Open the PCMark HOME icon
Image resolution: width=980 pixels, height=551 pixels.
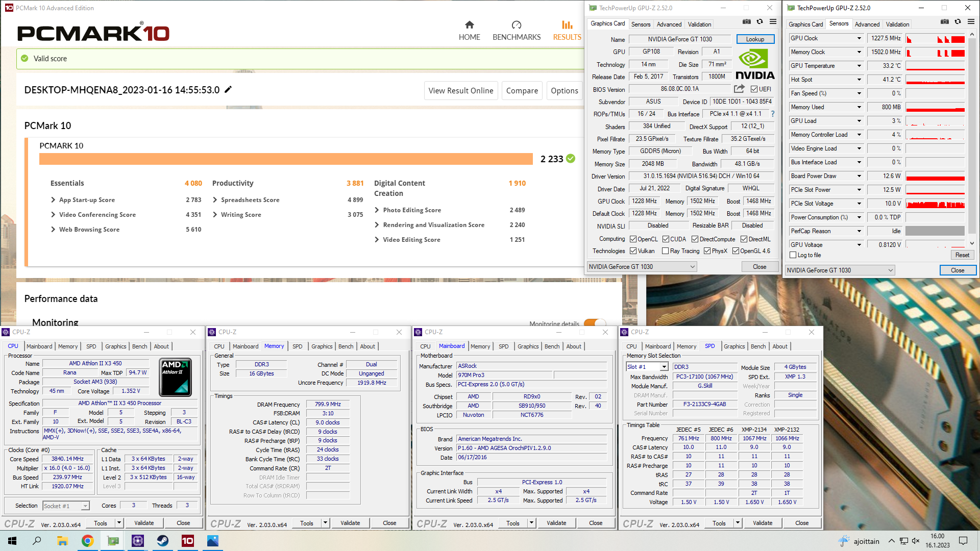pos(469,24)
